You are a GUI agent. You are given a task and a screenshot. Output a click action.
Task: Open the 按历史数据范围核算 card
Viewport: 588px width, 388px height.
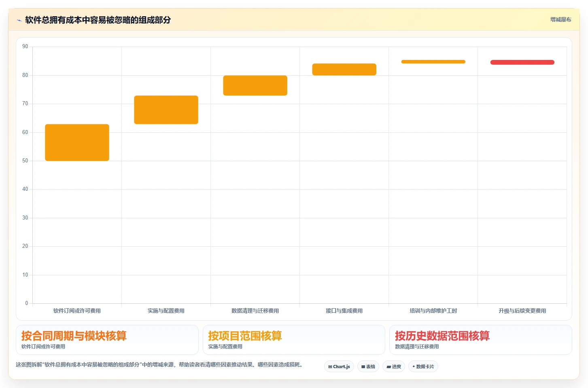pos(481,340)
